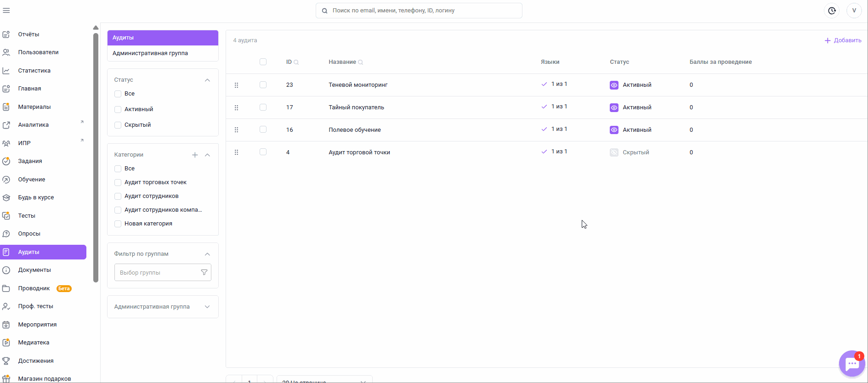Click the Добавить button

coord(843,40)
